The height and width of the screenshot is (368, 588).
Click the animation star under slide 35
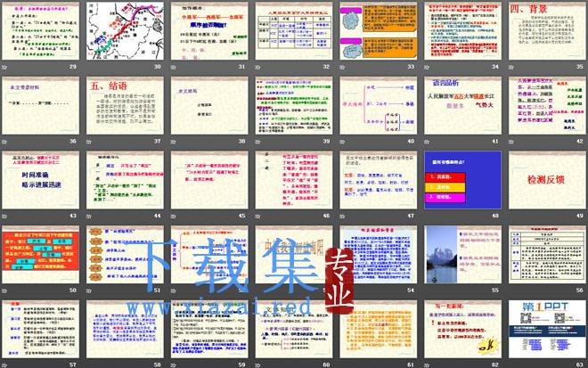click(x=511, y=68)
